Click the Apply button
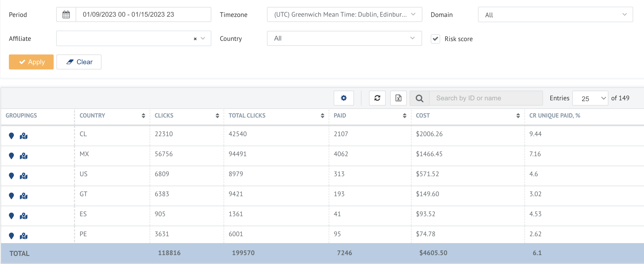Screen dimensions: 644x264 (x=31, y=62)
